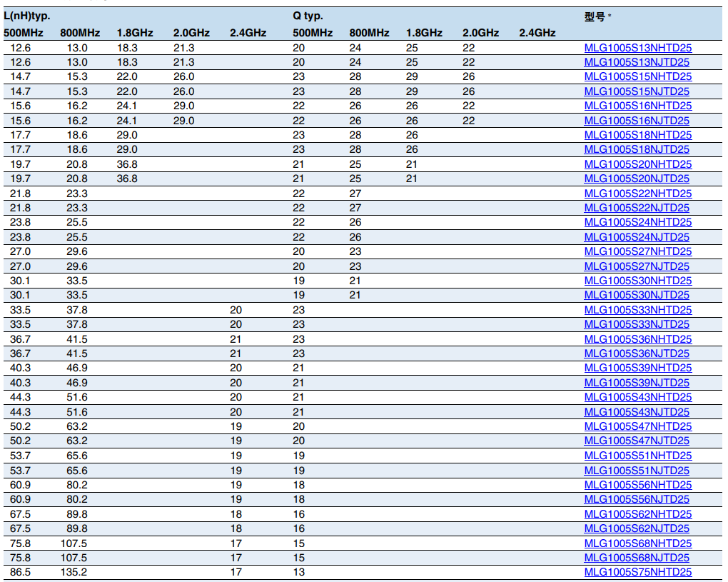728x582 pixels.
Task: Open the MLG1005S51NHTD25 part link
Action: (x=637, y=456)
